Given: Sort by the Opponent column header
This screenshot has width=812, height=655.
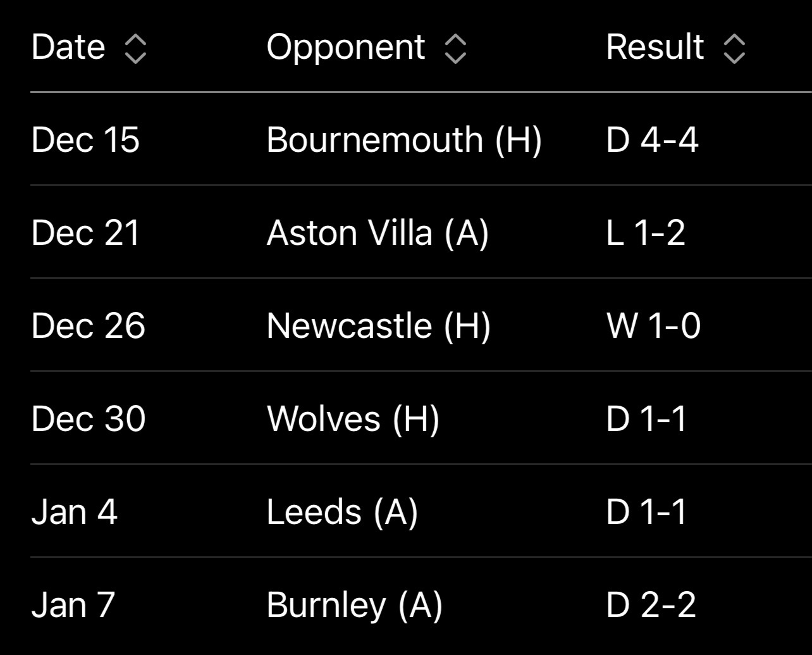Looking at the screenshot, I should pos(346,47).
